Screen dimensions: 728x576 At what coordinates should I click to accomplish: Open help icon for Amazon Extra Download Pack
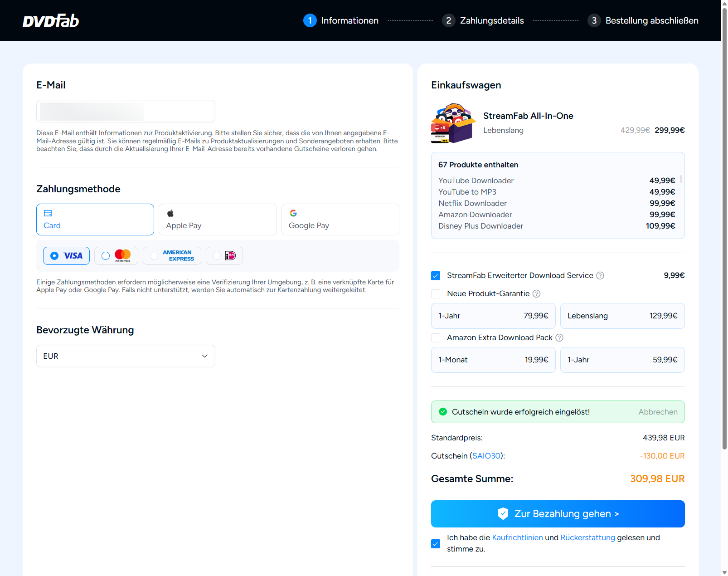[559, 337]
